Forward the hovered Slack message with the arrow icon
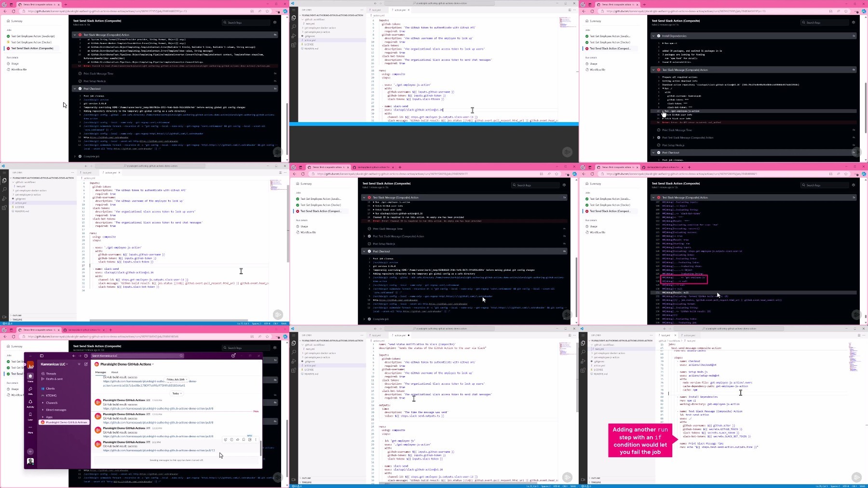Viewport: 868px width, 488px height. click(238, 440)
